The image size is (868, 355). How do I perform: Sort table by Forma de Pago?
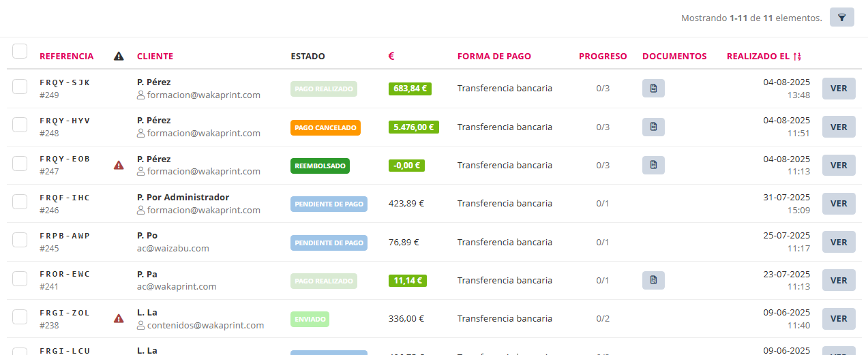coord(494,57)
